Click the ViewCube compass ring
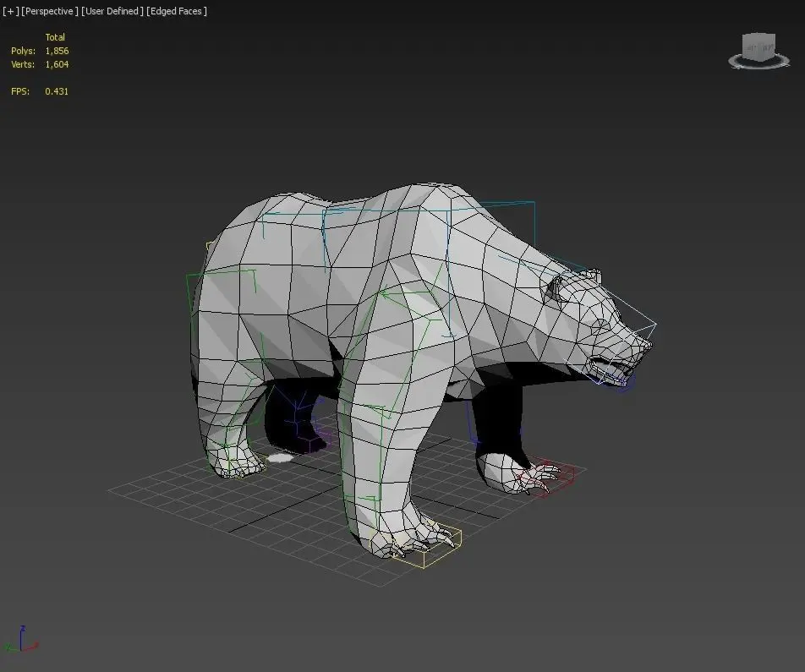Screen dimensions: 805x672 tap(758, 63)
